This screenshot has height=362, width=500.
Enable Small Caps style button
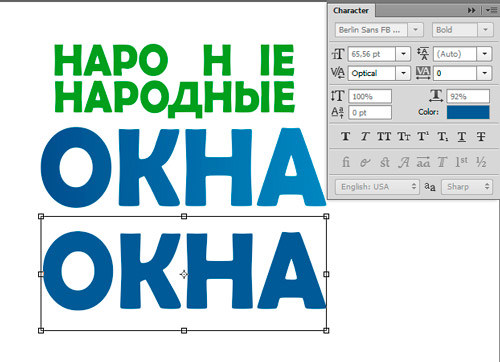click(404, 136)
